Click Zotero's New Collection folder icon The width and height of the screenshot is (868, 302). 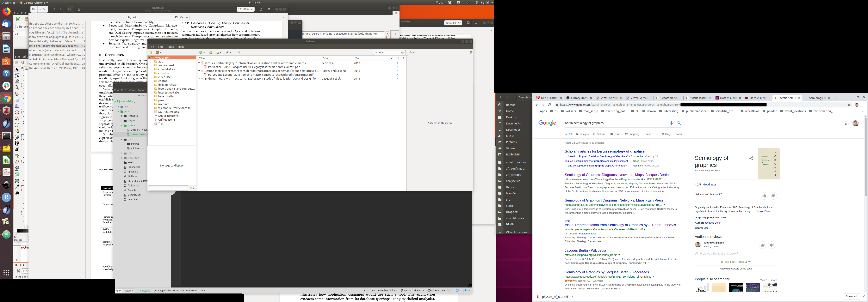(151, 52)
